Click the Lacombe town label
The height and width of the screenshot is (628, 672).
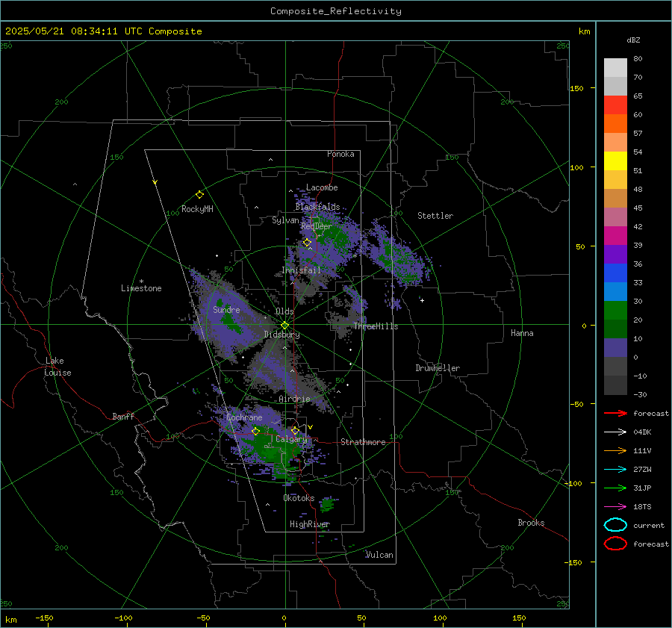322,187
